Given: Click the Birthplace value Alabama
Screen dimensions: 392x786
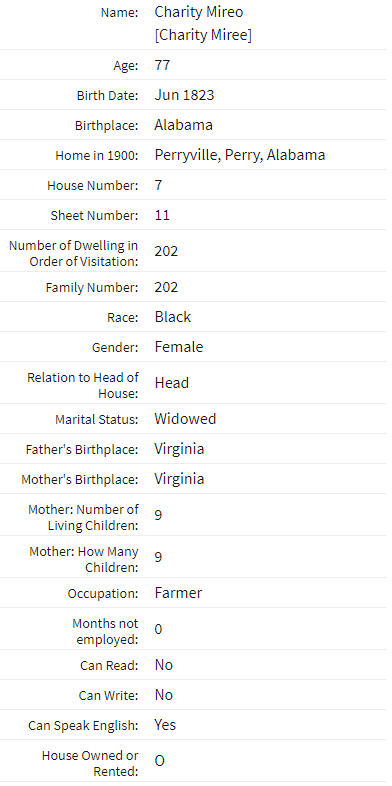Looking at the screenshot, I should [183, 125].
